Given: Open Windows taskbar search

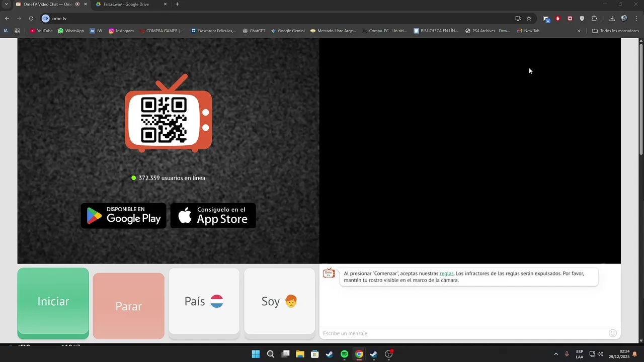Looking at the screenshot, I should (271, 354).
